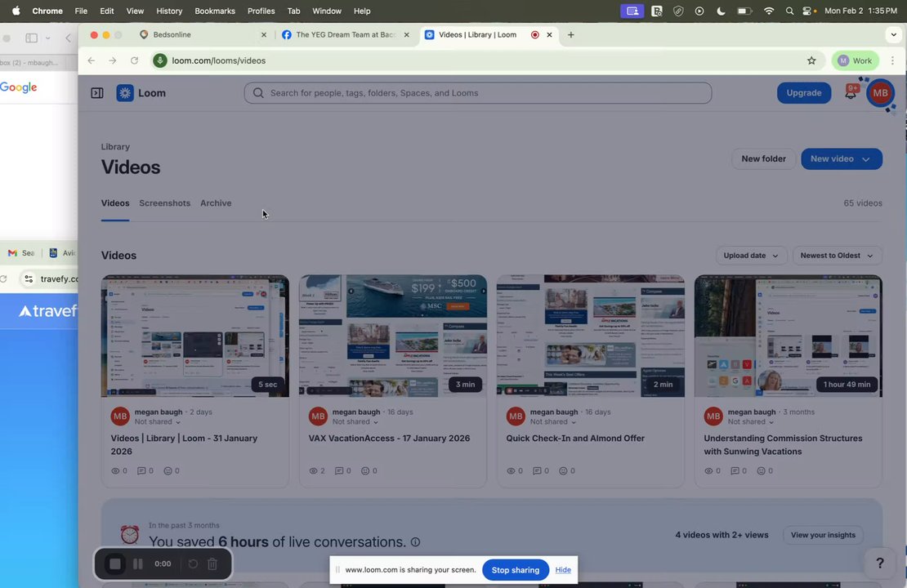Expand Not shared on VAX VacationAccess card
This screenshot has height=588, width=907.
(x=355, y=422)
